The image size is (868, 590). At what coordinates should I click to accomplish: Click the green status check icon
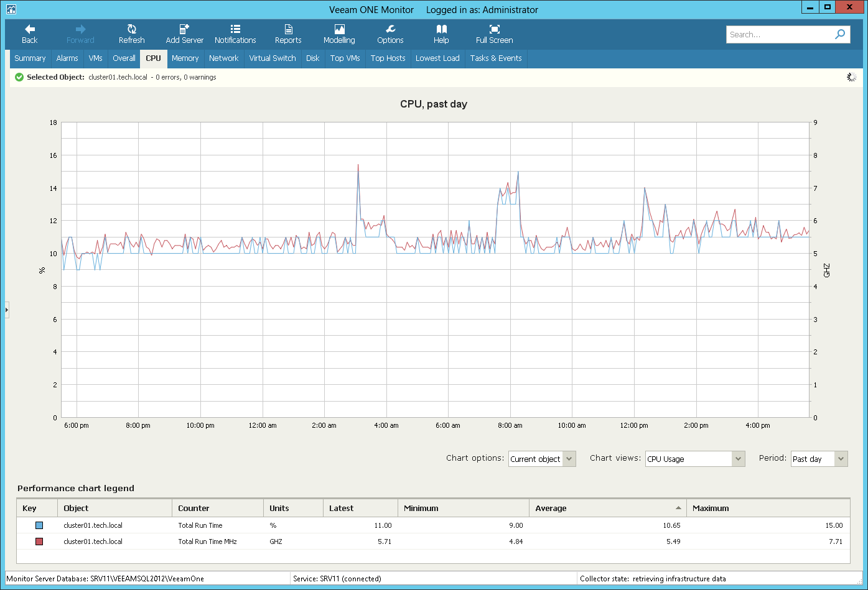click(x=19, y=77)
